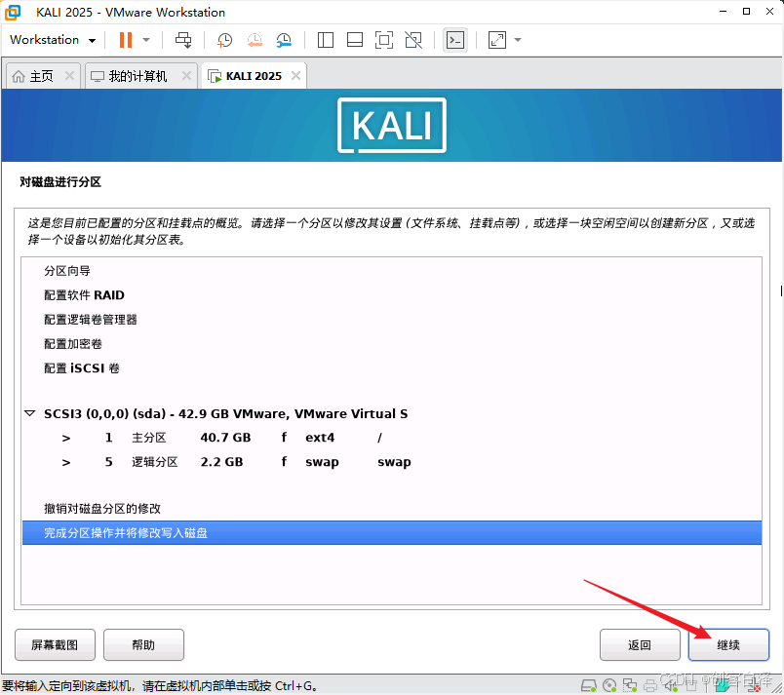Open the console view button
This screenshot has height=695, width=784.
coord(455,40)
